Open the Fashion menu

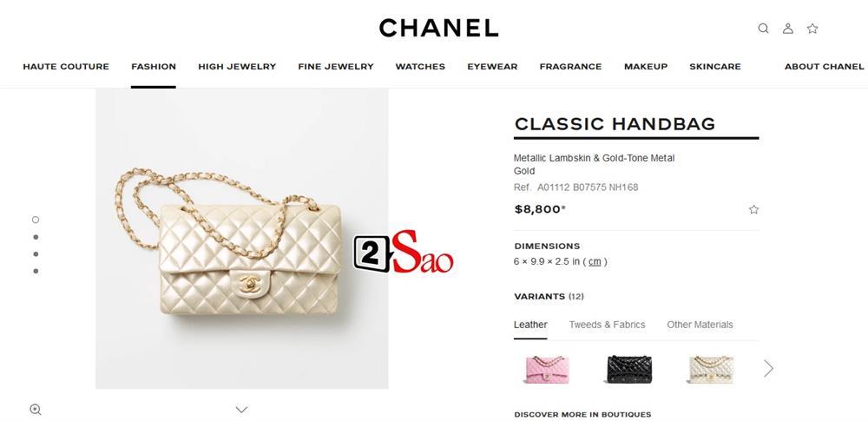coord(154,67)
